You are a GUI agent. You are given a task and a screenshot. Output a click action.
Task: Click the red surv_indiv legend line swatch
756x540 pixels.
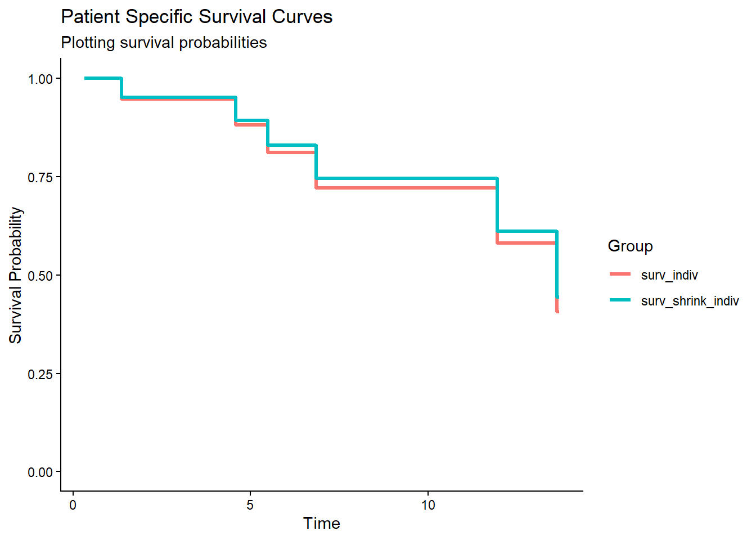(x=620, y=274)
